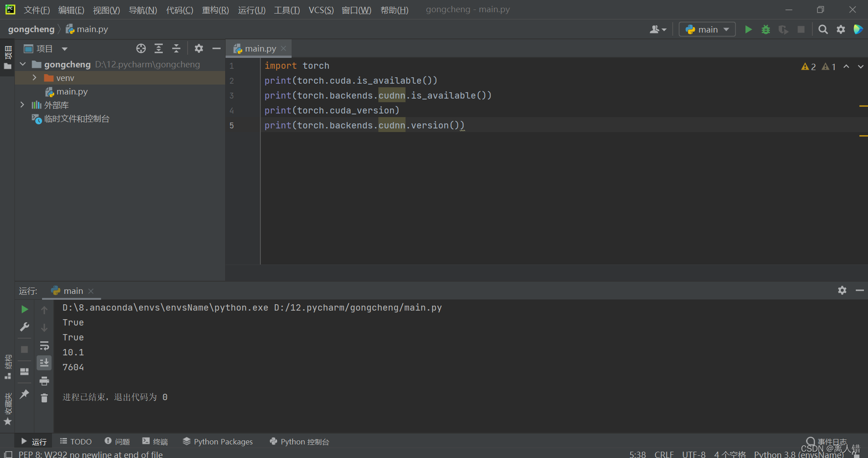Click main.py breadcrumb in navigation bar

coord(87,29)
